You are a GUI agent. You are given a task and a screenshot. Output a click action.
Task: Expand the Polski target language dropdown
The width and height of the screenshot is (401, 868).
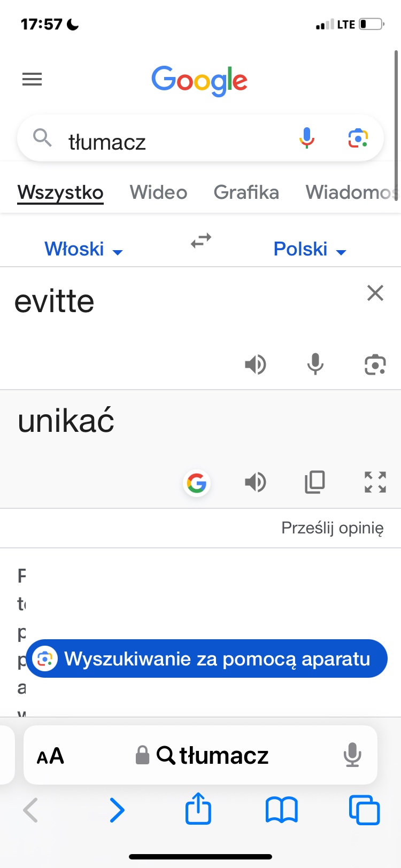(x=310, y=249)
